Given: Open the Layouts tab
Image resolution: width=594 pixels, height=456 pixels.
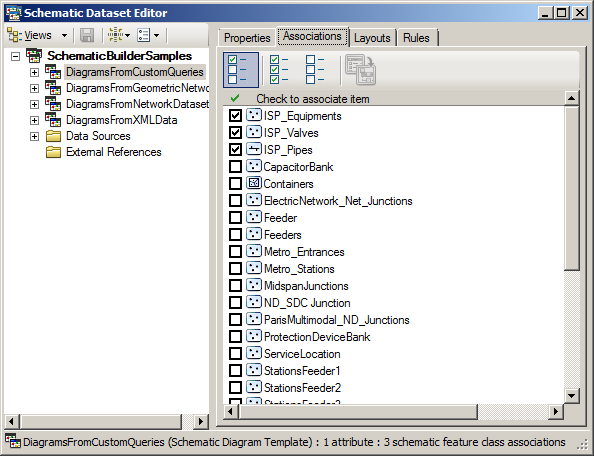Looking at the screenshot, I should pyautogui.click(x=372, y=38).
